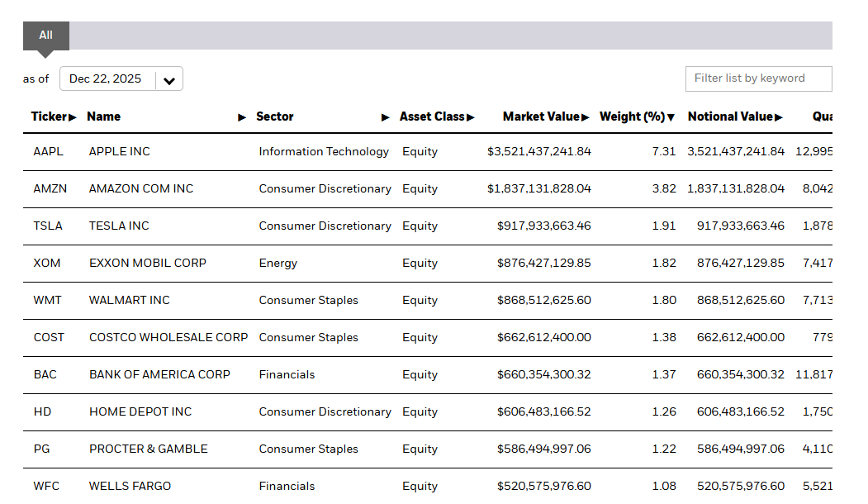Sort holdings by Asset Class

[x=437, y=116]
